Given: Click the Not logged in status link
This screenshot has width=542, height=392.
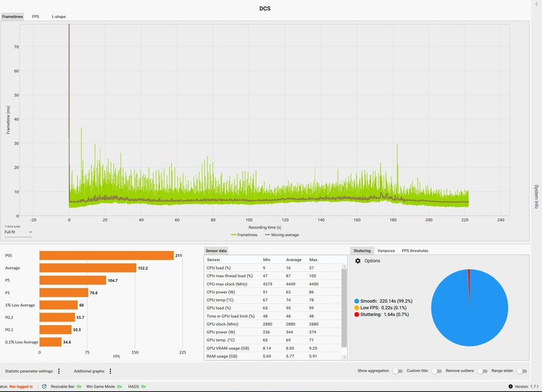Looking at the screenshot, I should 21,387.
